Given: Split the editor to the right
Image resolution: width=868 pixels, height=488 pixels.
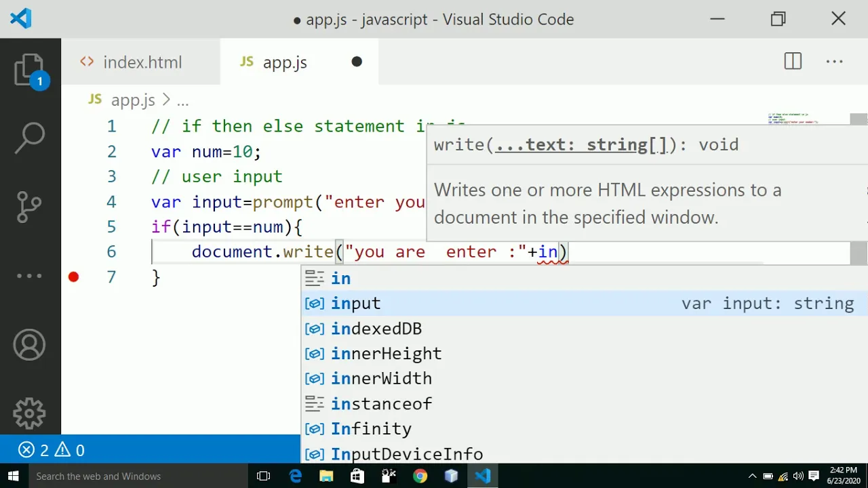Looking at the screenshot, I should pyautogui.click(x=793, y=62).
